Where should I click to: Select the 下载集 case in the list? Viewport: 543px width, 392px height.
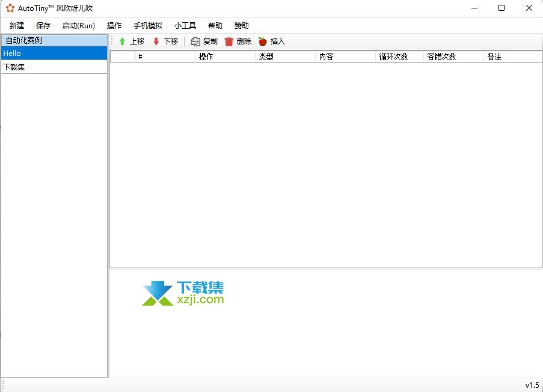54,67
